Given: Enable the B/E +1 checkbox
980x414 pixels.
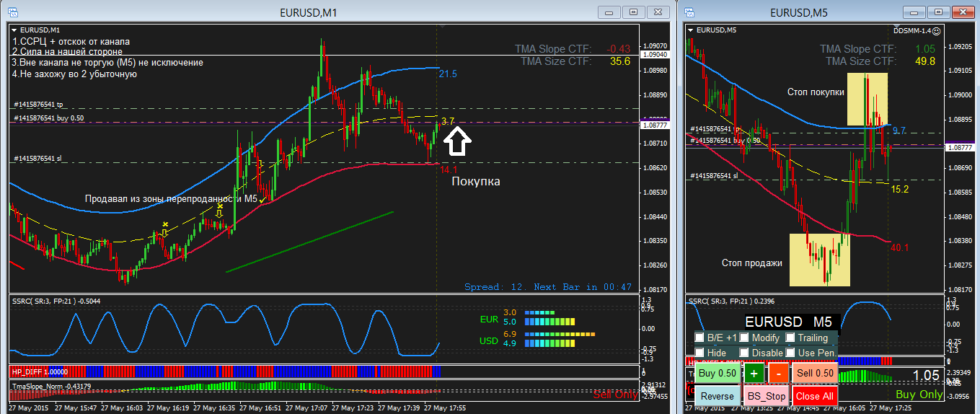Looking at the screenshot, I should pyautogui.click(x=699, y=338).
